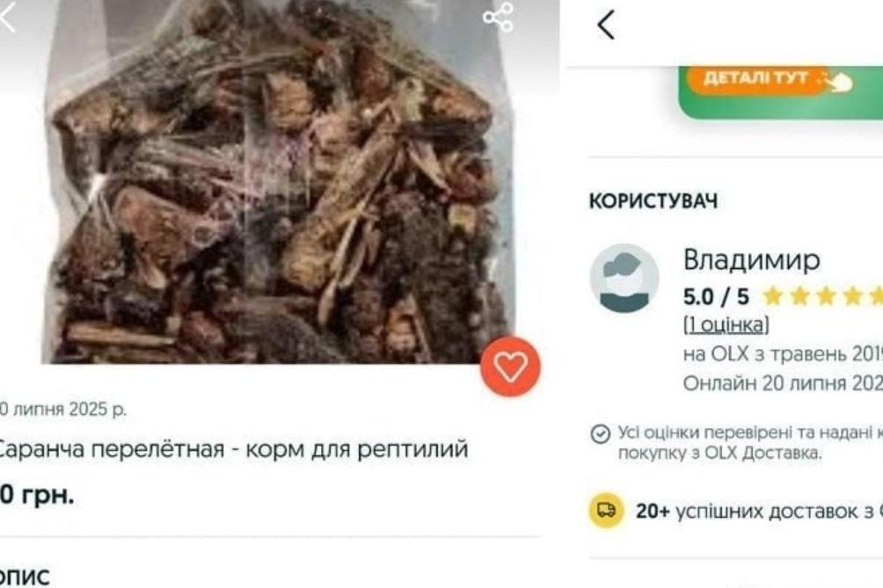Tap the listing title "Саранча перелётная"
This screenshot has height=588, width=883.
coord(109,449)
